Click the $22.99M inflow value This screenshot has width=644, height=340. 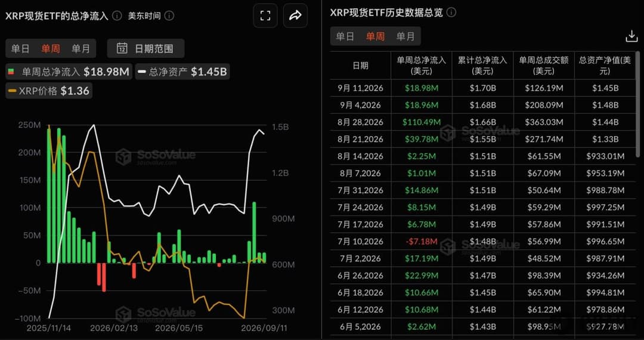click(422, 276)
